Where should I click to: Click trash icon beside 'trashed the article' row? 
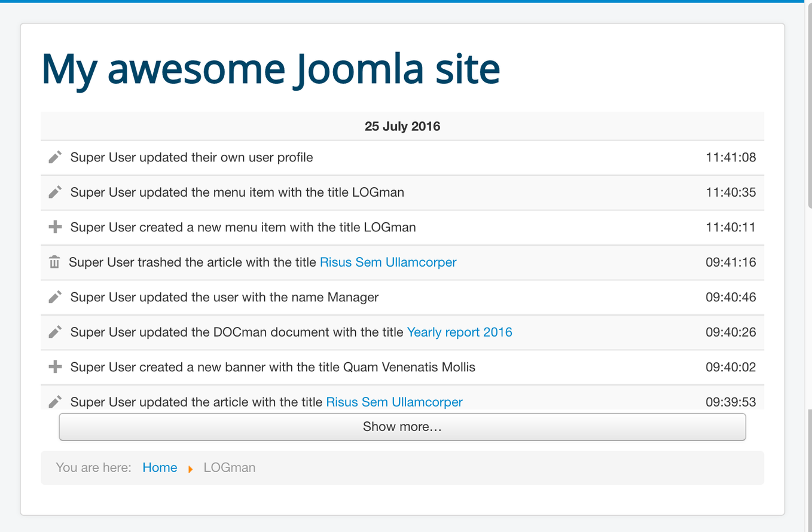54,262
